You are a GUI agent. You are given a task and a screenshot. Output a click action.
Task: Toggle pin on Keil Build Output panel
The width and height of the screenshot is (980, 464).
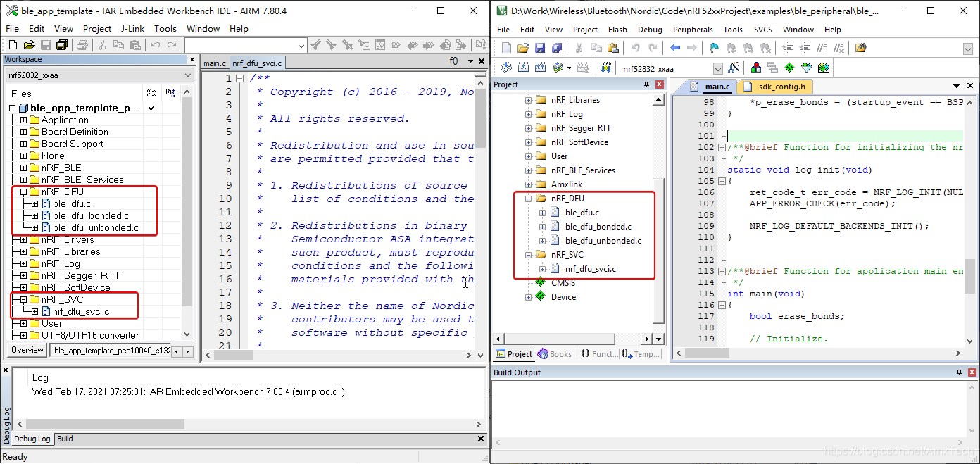(958, 372)
